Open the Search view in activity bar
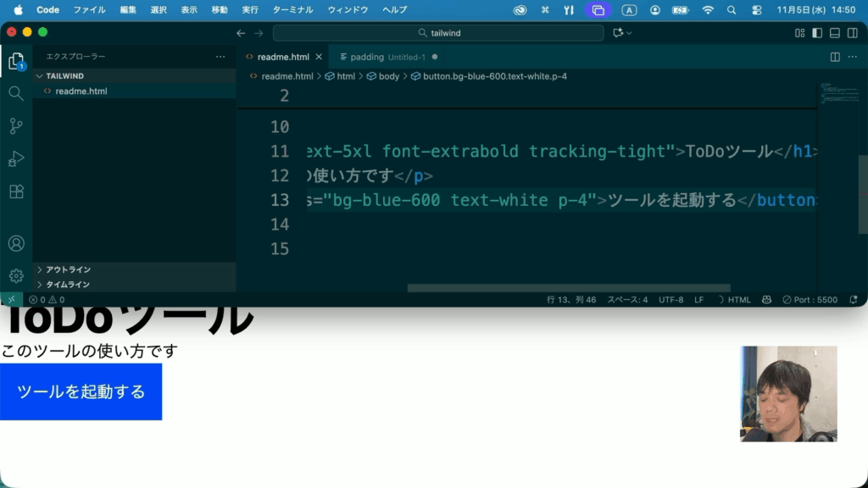Image resolution: width=868 pixels, height=488 pixels. click(x=15, y=93)
